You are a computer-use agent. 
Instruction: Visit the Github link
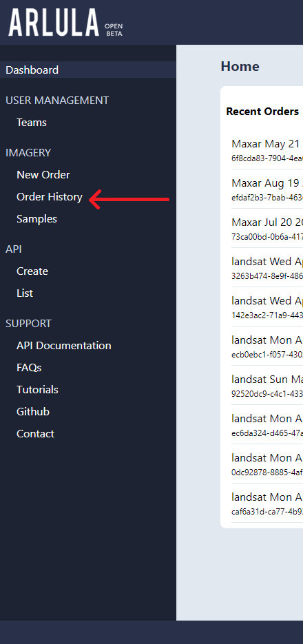click(x=33, y=411)
